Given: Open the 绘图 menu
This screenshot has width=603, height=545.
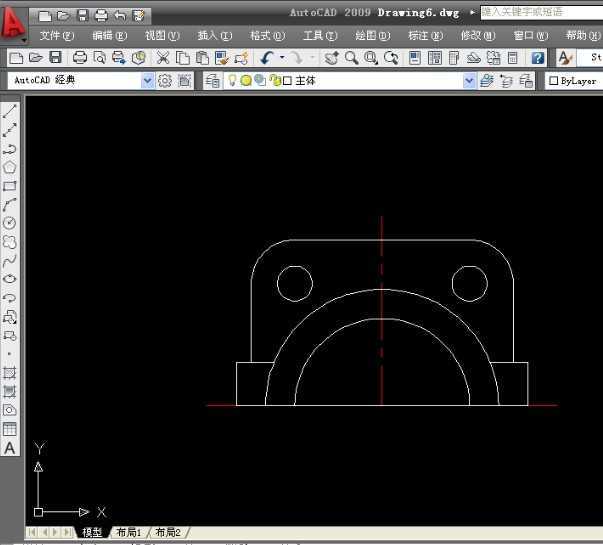Looking at the screenshot, I should (x=373, y=36).
